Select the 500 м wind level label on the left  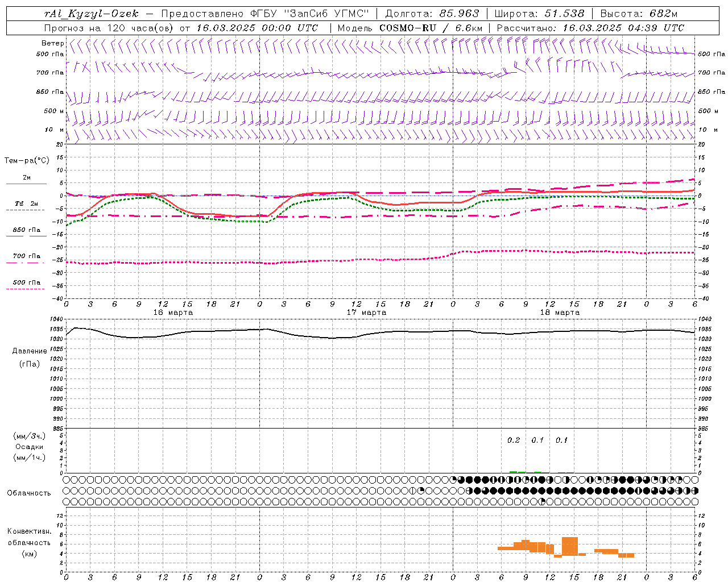pyautogui.click(x=54, y=111)
